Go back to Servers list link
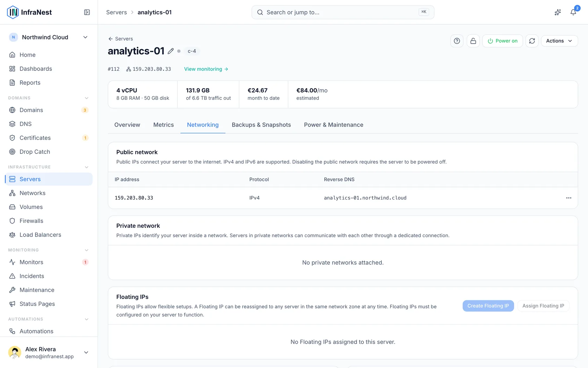This screenshot has width=588, height=368. pyautogui.click(x=121, y=39)
